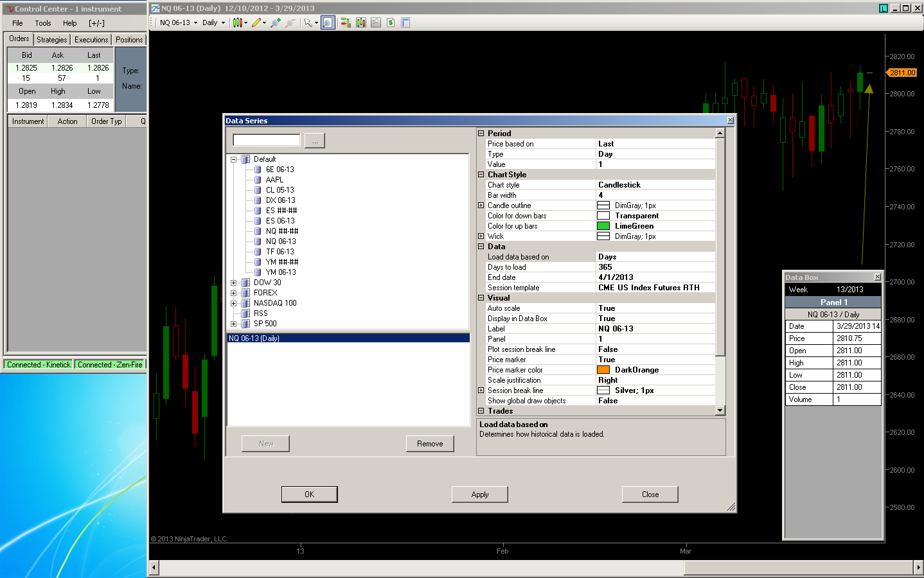This screenshot has width=924, height=578.
Task: Click the Control Center title icon
Action: (9, 9)
